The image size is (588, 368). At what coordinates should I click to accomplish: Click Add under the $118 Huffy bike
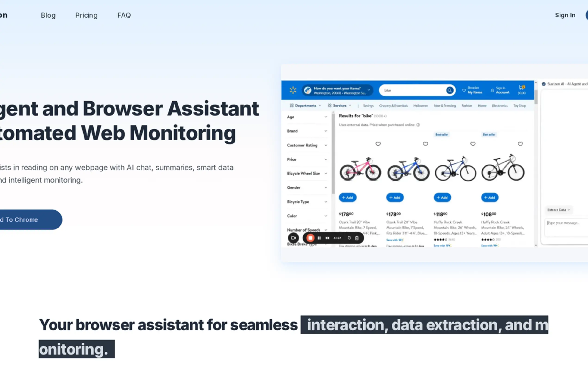coord(442,197)
